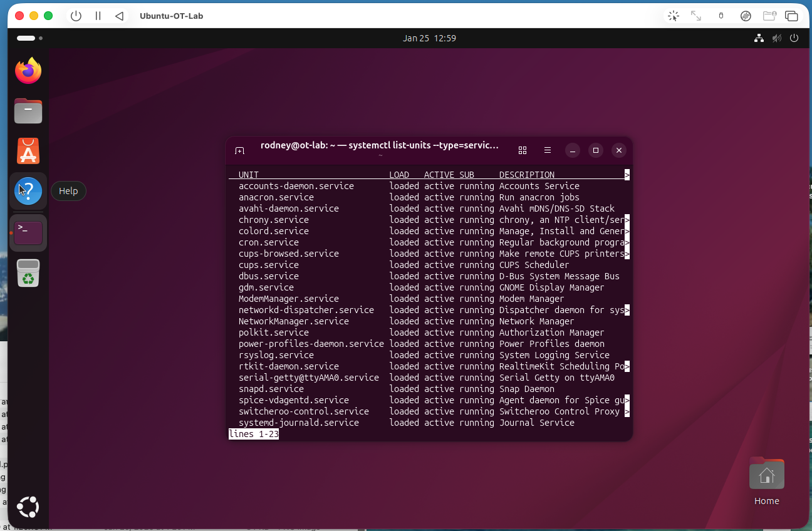Image resolution: width=812 pixels, height=531 pixels.
Task: Click the Activities workspace indicator pill
Action: tap(26, 38)
